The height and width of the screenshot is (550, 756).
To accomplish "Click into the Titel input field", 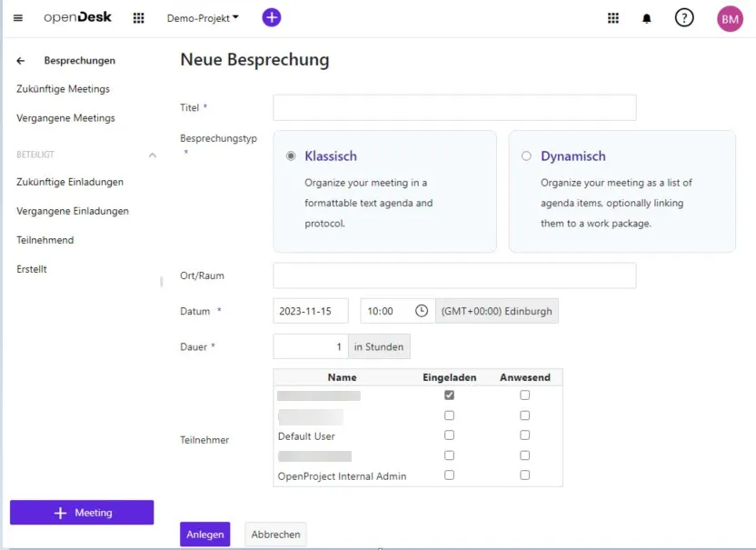I will [x=454, y=108].
